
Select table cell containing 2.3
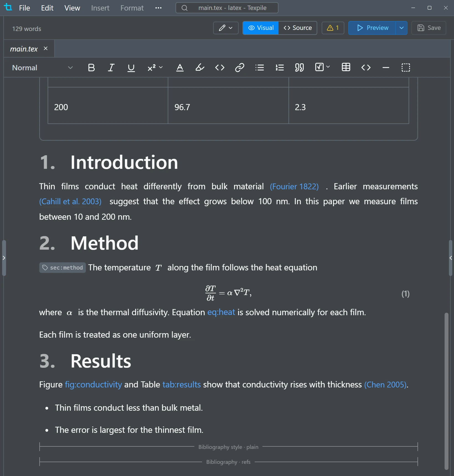click(x=349, y=105)
